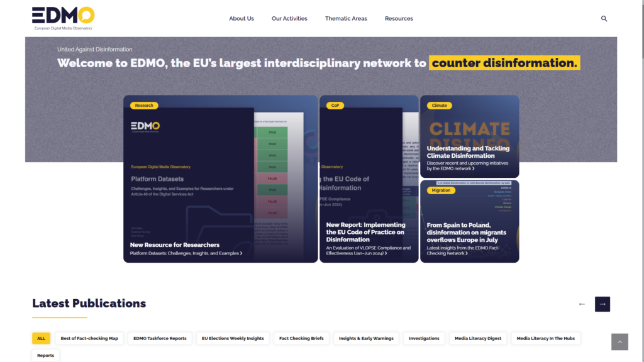644x362 pixels.
Task: Filter by Investigations
Action: pos(424,338)
